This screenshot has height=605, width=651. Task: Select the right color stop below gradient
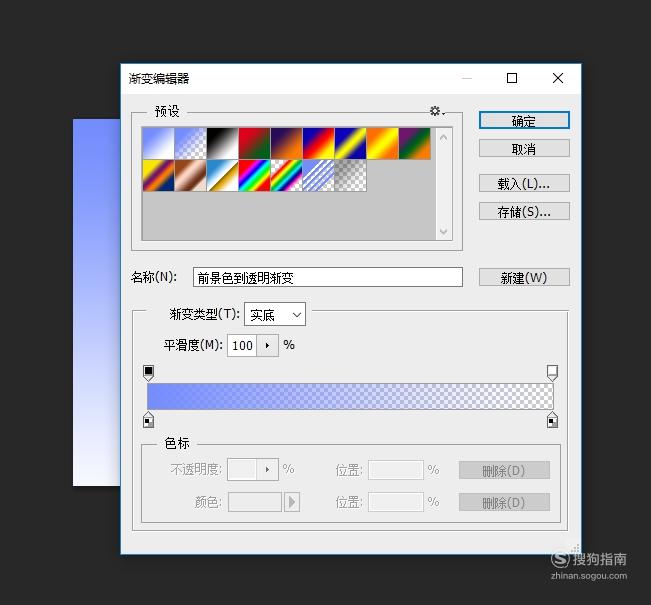552,420
